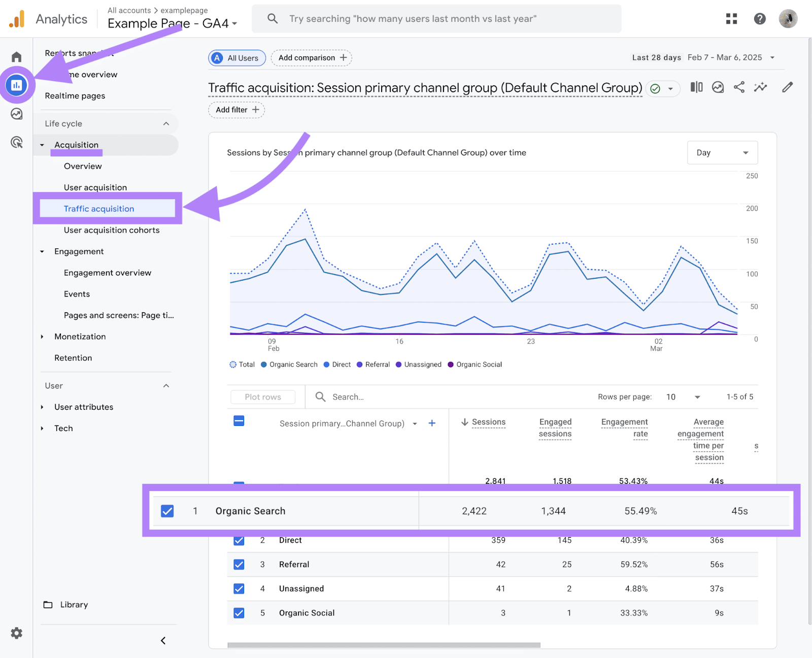Viewport: 812px width, 658px height.
Task: Click the Add filter button
Action: 236,110
